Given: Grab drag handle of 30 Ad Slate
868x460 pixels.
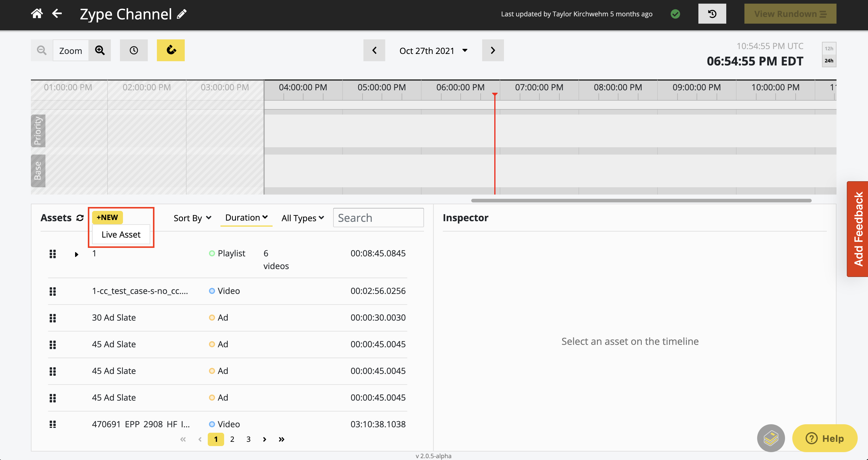Looking at the screenshot, I should (x=53, y=318).
